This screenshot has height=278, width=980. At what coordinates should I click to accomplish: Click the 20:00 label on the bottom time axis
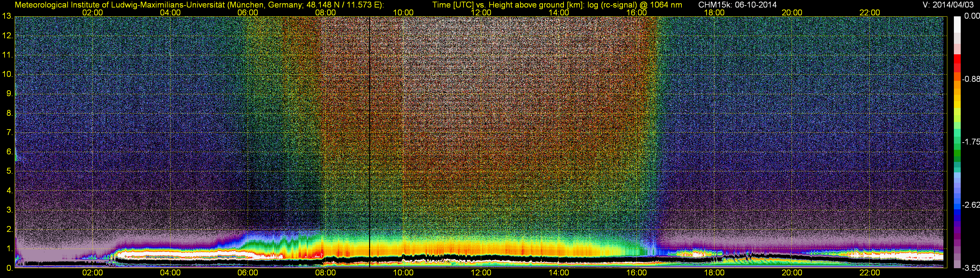point(792,273)
